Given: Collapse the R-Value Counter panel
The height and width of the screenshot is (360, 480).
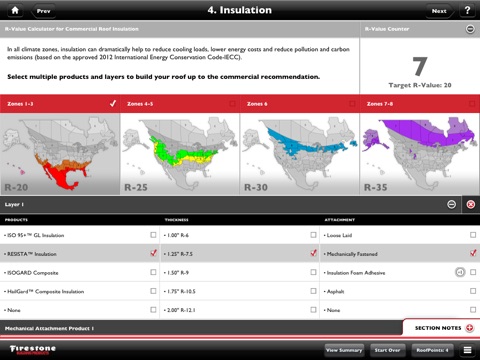Looking at the screenshot, I should [470, 29].
